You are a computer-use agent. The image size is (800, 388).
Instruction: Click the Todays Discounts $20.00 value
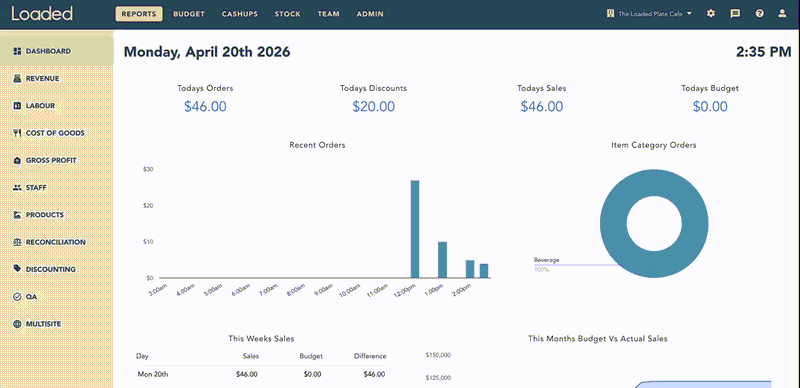click(373, 106)
